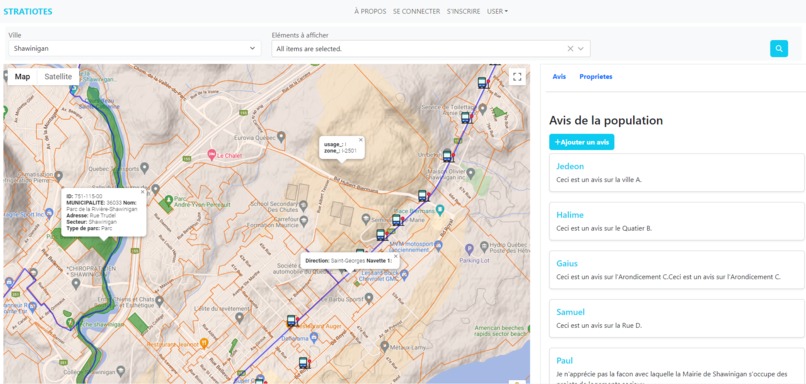Screen dimensions: 806x384
Task: Click Eurovia Québec map pin
Action: coord(281,137)
